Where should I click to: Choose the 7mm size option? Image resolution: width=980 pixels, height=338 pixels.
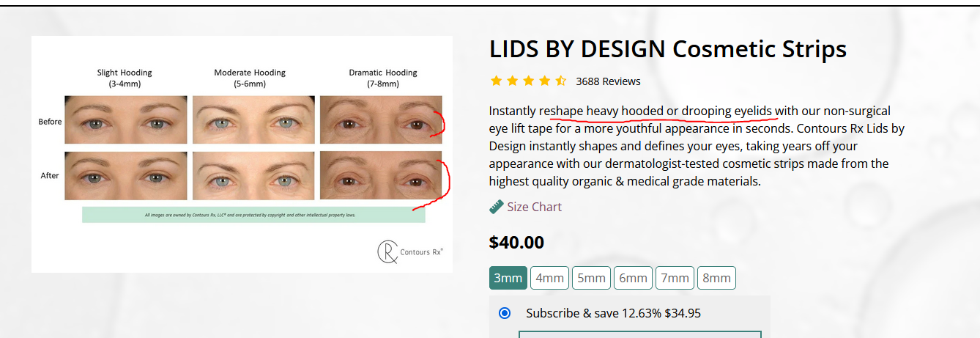coord(675,278)
